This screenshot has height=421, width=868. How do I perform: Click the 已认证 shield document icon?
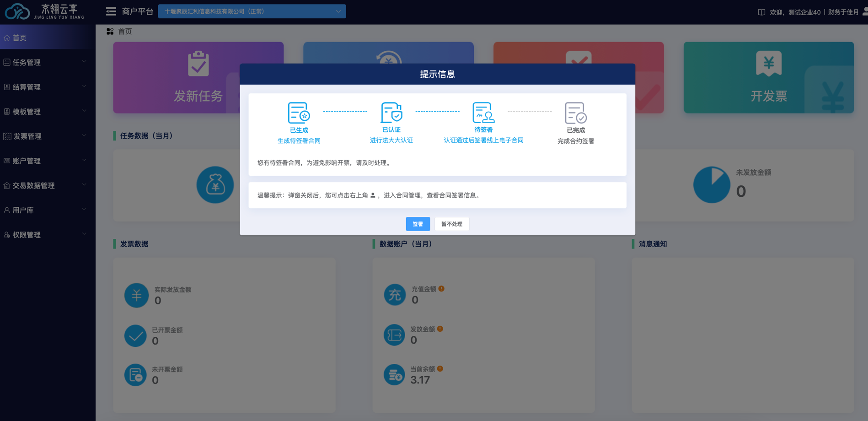click(391, 113)
